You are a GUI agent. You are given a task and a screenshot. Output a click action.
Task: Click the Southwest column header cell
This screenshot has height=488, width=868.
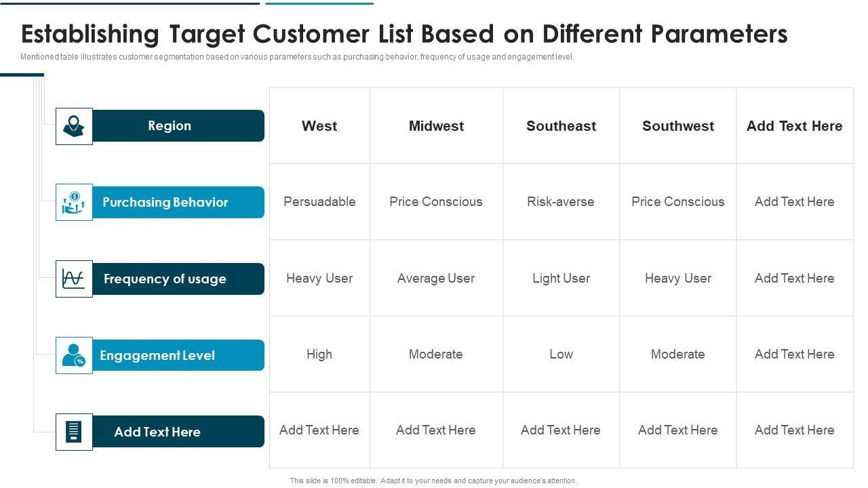(x=678, y=126)
